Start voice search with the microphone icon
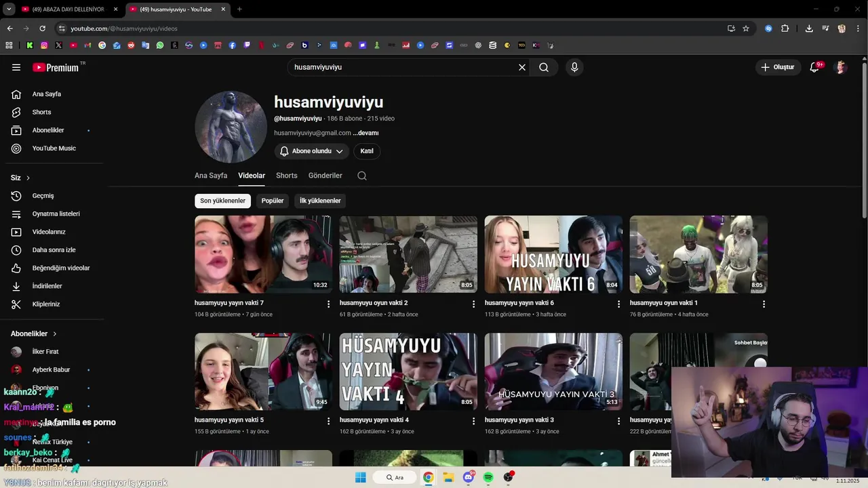Screen dimensions: 868x488 (x=574, y=67)
